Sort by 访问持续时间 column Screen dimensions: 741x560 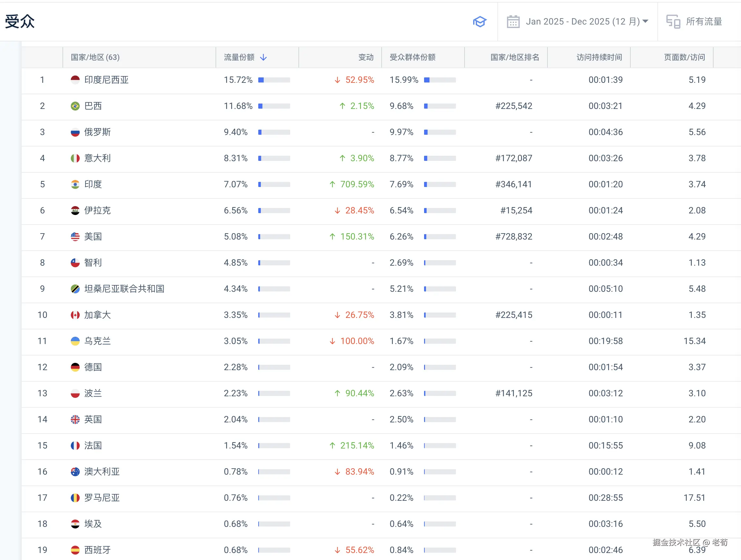click(x=599, y=58)
